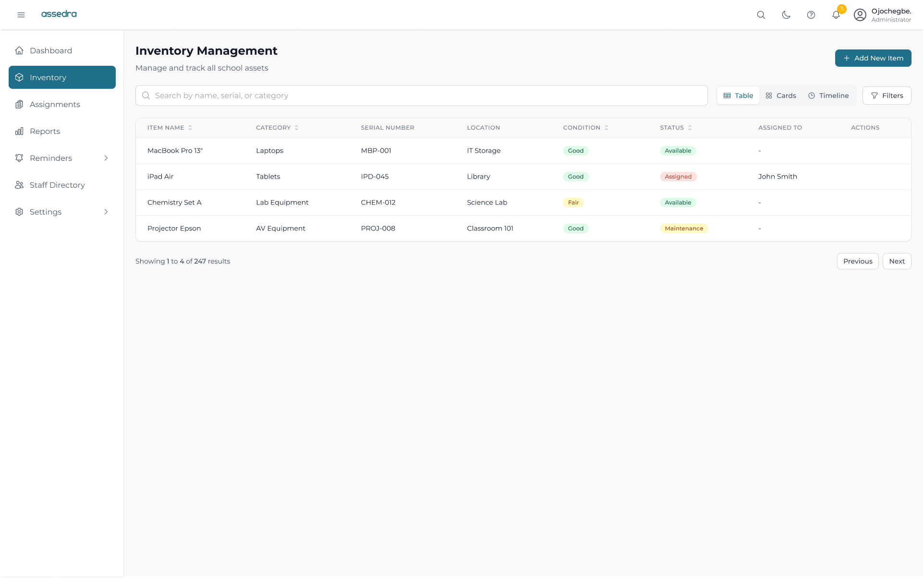
Task: Switch to Timeline view
Action: (828, 96)
